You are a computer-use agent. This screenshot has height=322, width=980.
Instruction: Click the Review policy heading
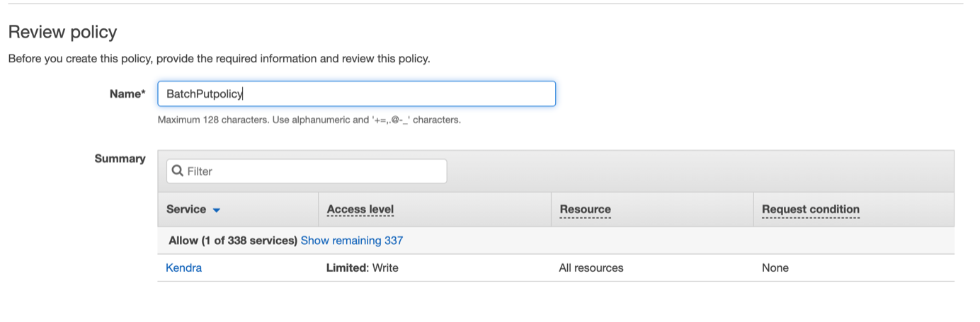pyautogui.click(x=62, y=32)
